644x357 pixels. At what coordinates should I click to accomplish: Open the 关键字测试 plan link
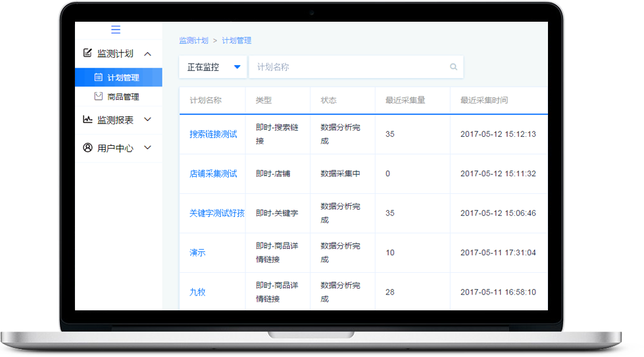point(216,213)
